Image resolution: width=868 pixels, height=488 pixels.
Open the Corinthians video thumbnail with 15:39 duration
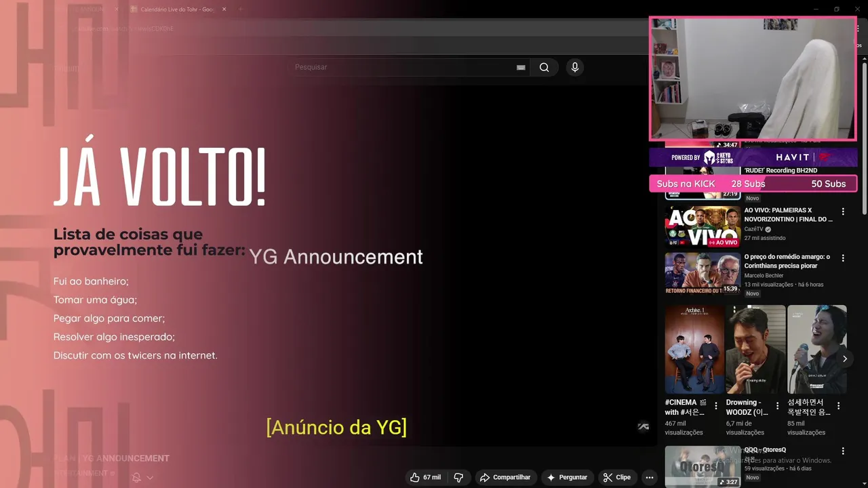pos(703,273)
